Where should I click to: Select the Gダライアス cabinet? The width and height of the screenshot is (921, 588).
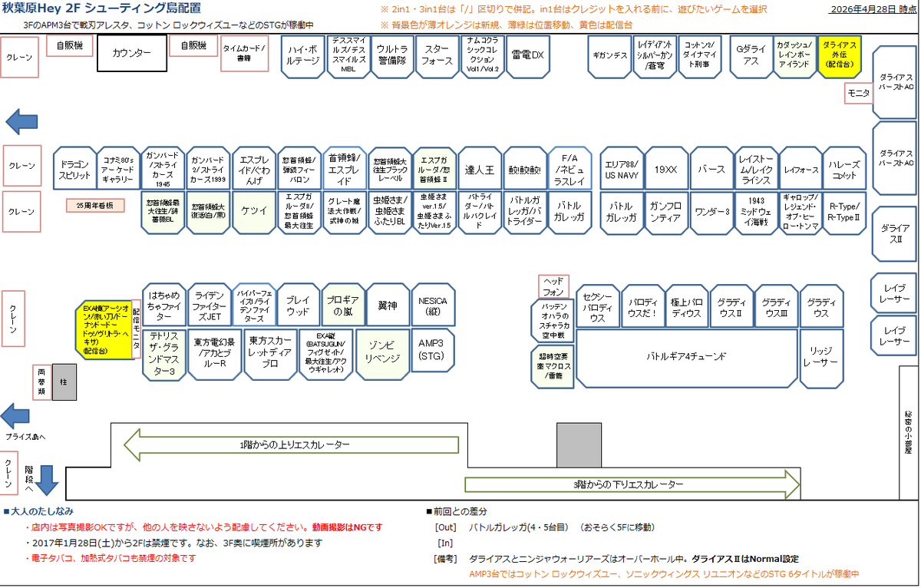751,56
